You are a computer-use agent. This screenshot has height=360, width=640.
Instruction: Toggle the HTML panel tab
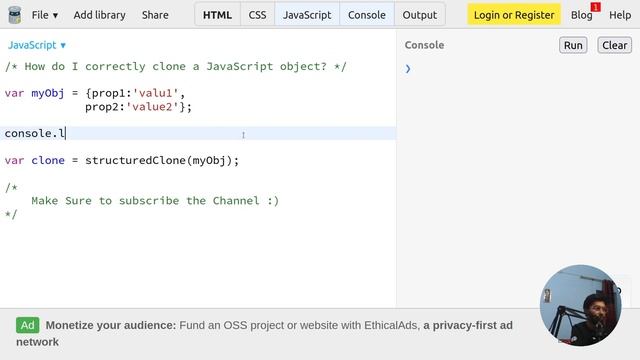tap(217, 15)
